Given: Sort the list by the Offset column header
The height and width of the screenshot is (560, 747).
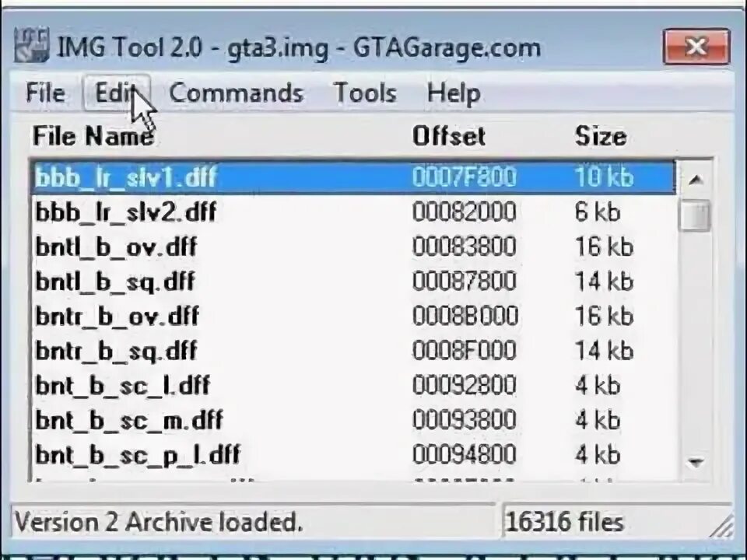Looking at the screenshot, I should pyautogui.click(x=449, y=136).
